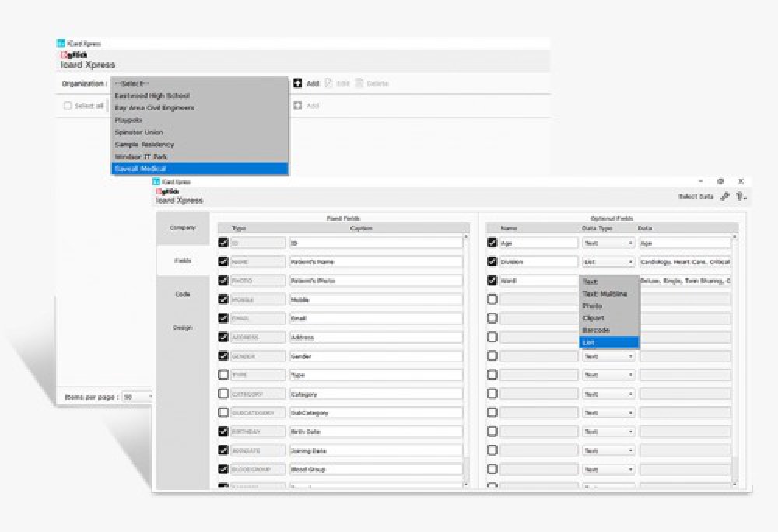Uncheck the NAME fixed field checkbox
The width and height of the screenshot is (778, 532).
click(x=223, y=261)
